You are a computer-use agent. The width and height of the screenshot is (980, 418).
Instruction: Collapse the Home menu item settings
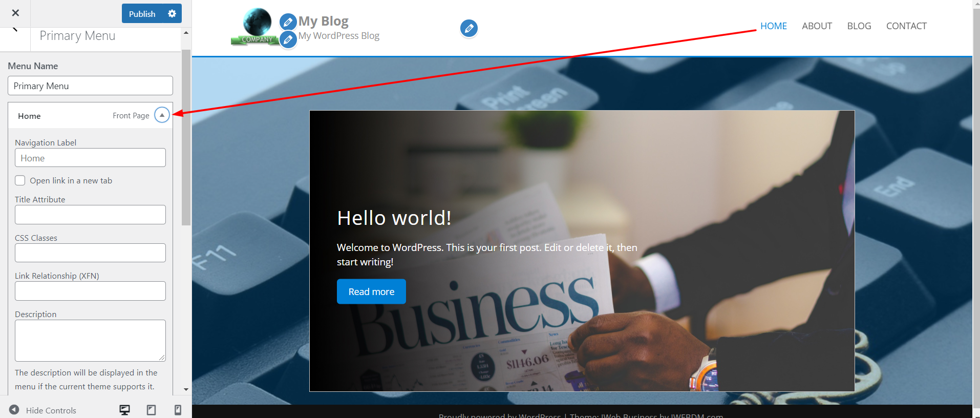click(x=162, y=115)
